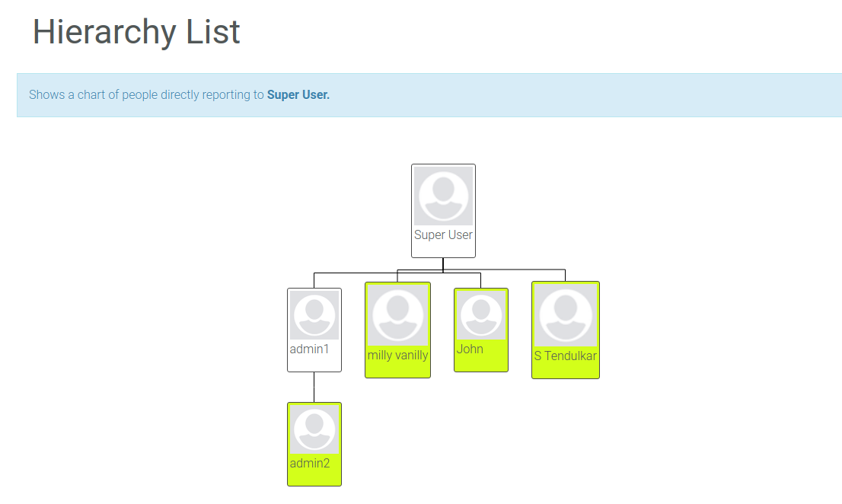Screen dimensions: 842x504
Task: Click Super User's avatar picture in chart
Action: click(x=443, y=196)
